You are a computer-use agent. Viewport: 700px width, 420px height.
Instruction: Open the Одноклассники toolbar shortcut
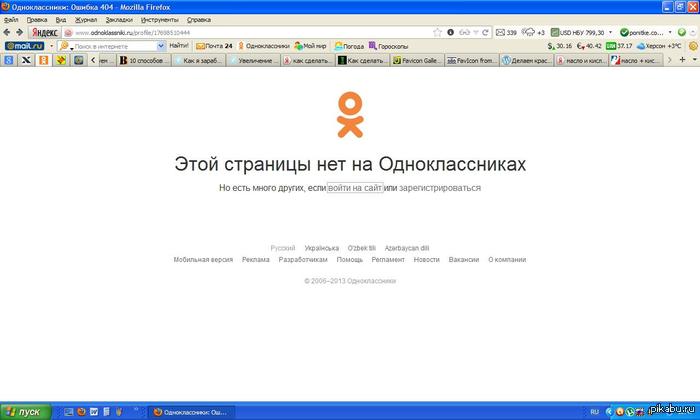click(x=264, y=46)
